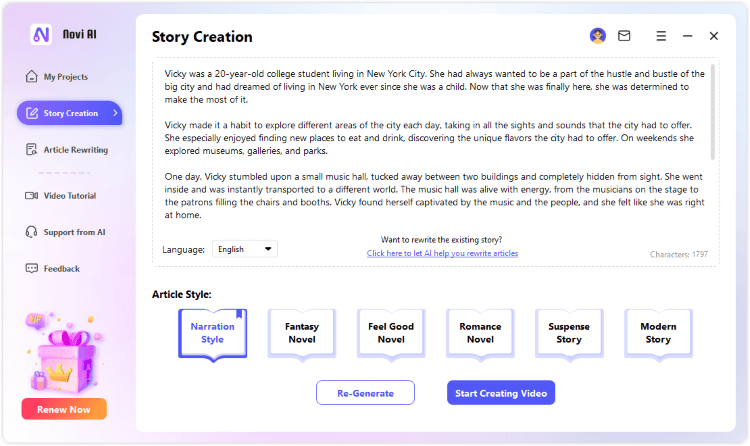The image size is (750, 446).
Task: Click the Article Style heading
Action: (x=182, y=294)
